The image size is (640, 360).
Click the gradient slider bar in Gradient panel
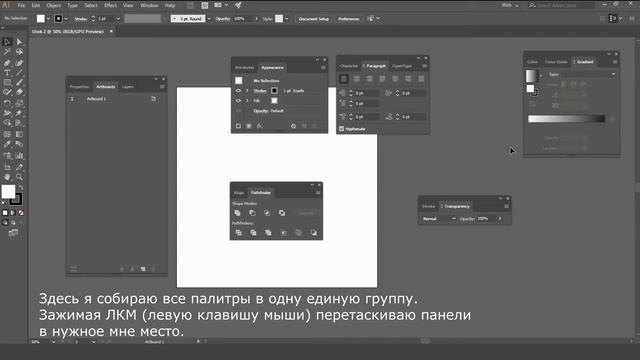(x=567, y=119)
